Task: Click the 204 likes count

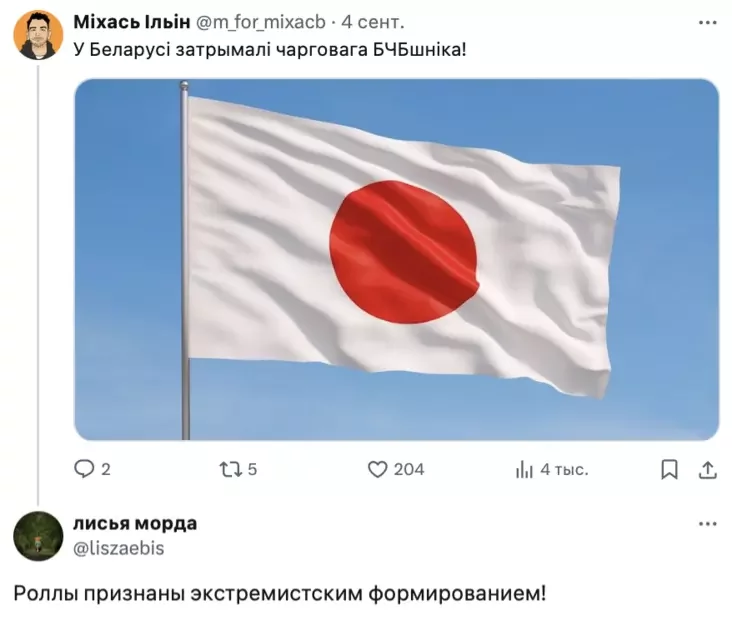Action: (409, 469)
